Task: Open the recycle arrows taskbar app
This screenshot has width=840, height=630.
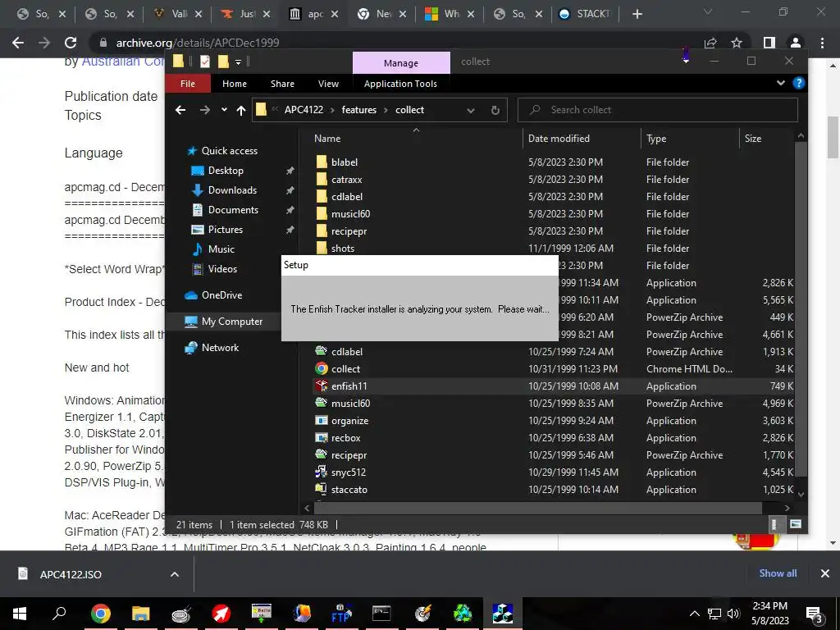Action: [x=463, y=614]
